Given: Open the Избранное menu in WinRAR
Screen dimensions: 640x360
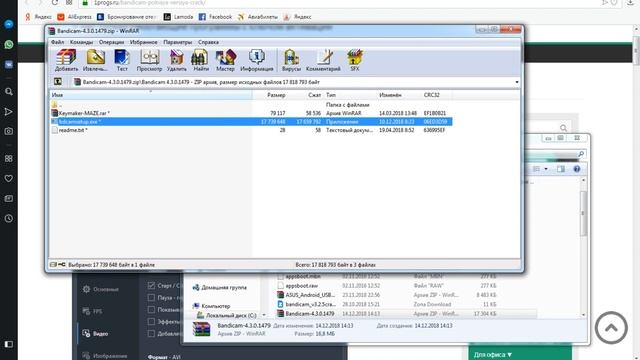Looking at the screenshot, I should (143, 42).
